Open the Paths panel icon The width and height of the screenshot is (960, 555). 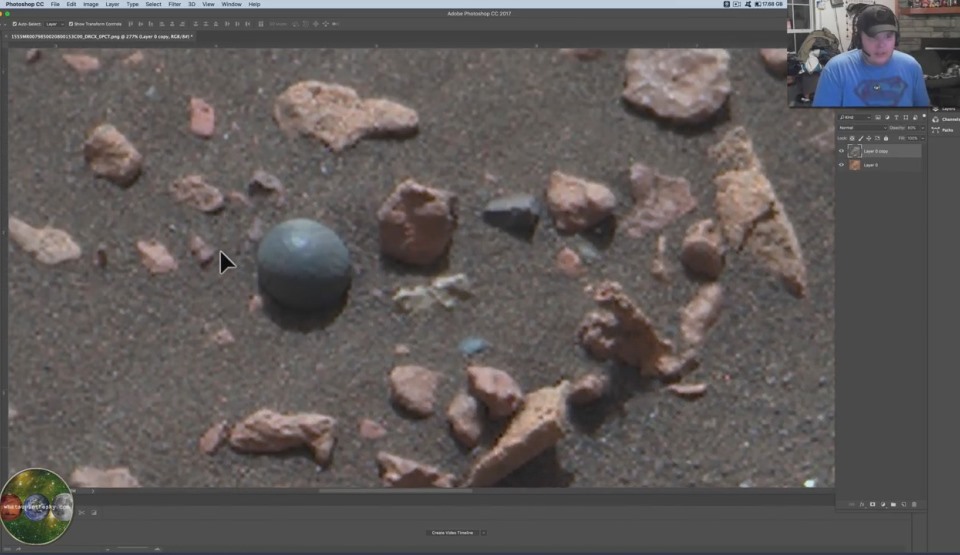pos(935,130)
